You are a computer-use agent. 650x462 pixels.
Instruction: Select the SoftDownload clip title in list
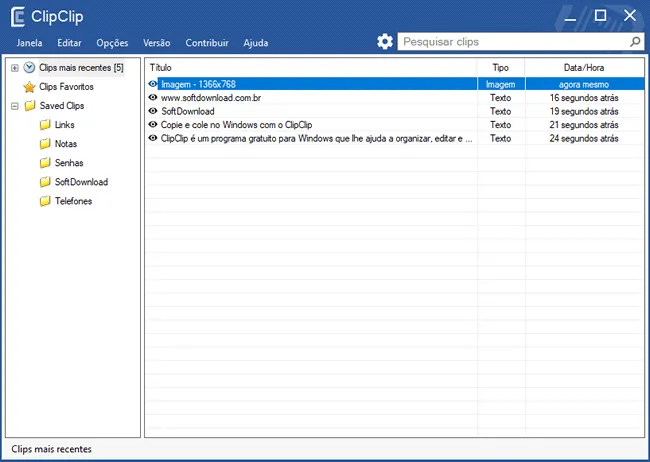187,111
